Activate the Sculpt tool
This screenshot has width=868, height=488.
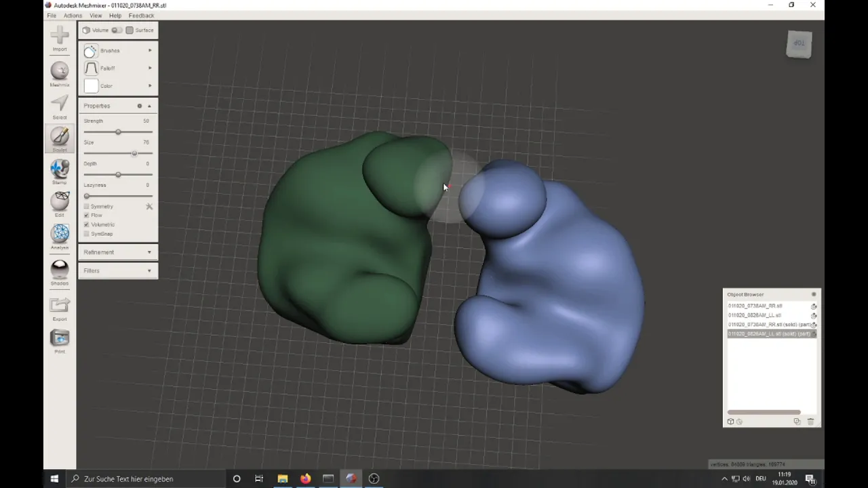pyautogui.click(x=60, y=139)
